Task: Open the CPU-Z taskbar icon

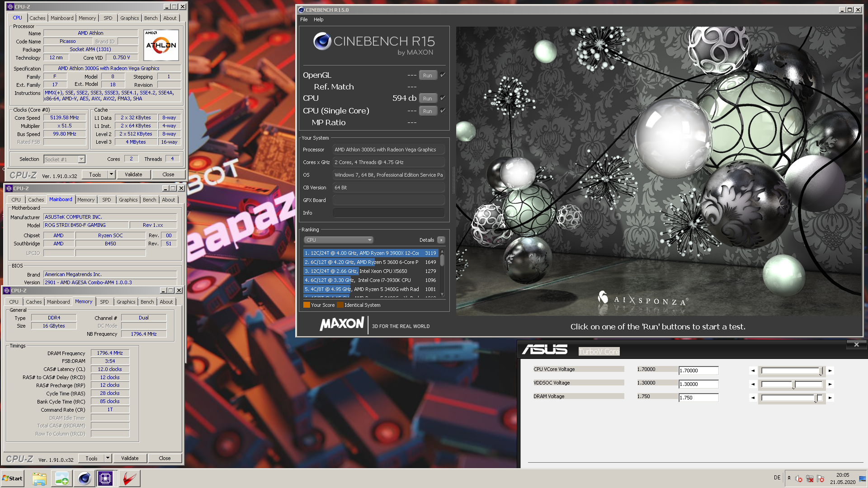Action: [x=105, y=479]
